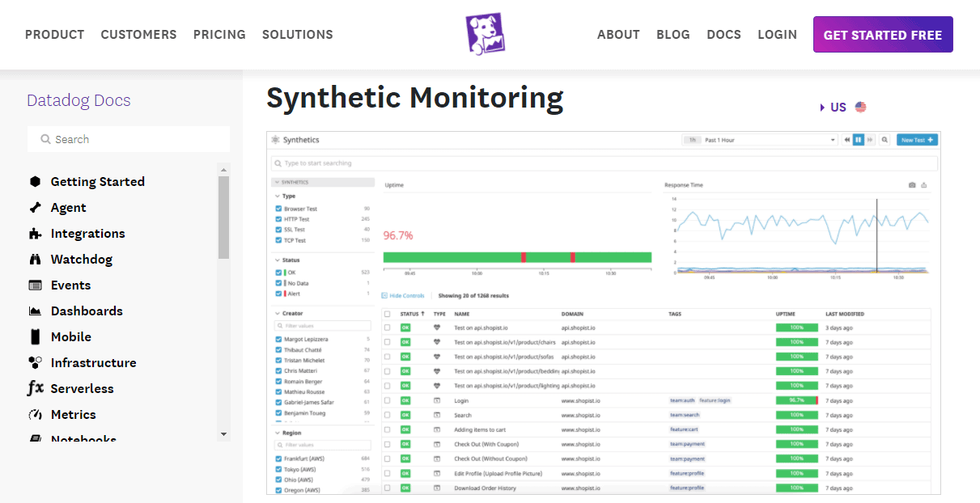Go to the PRICING page
Screen dimensions: 980x503
tap(219, 35)
